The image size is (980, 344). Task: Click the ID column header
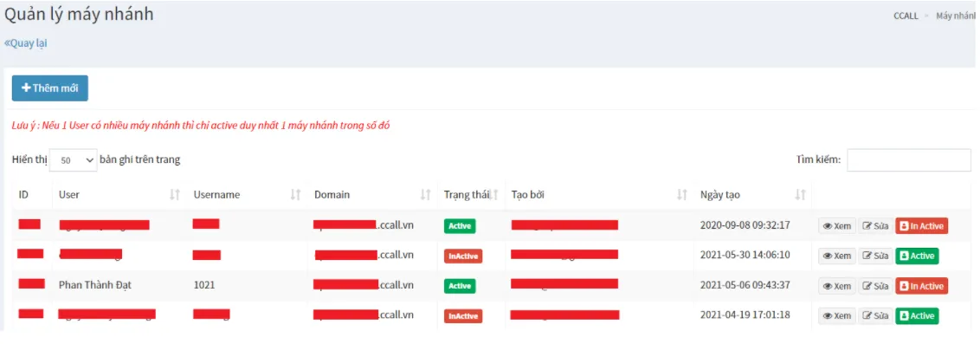click(23, 194)
